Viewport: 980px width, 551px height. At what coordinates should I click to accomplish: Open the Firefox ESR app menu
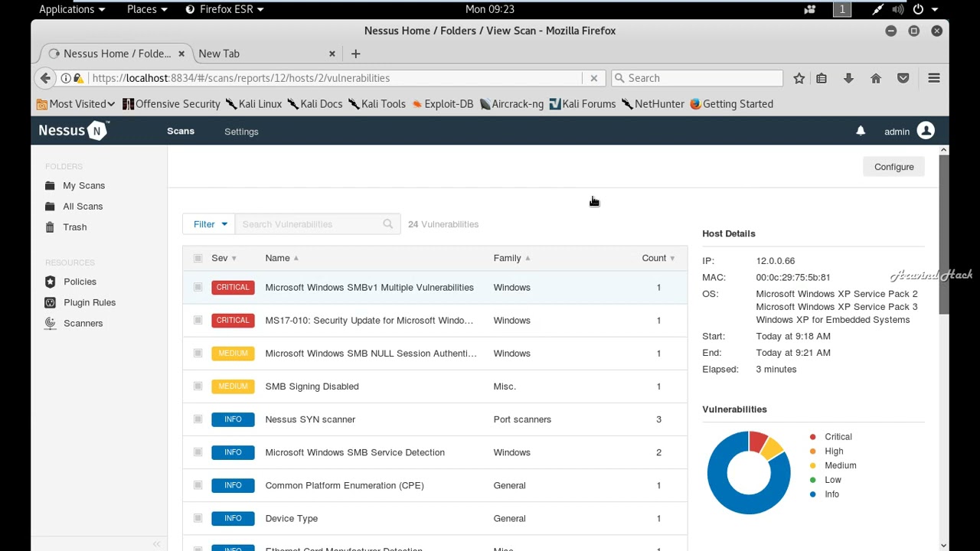coord(224,9)
